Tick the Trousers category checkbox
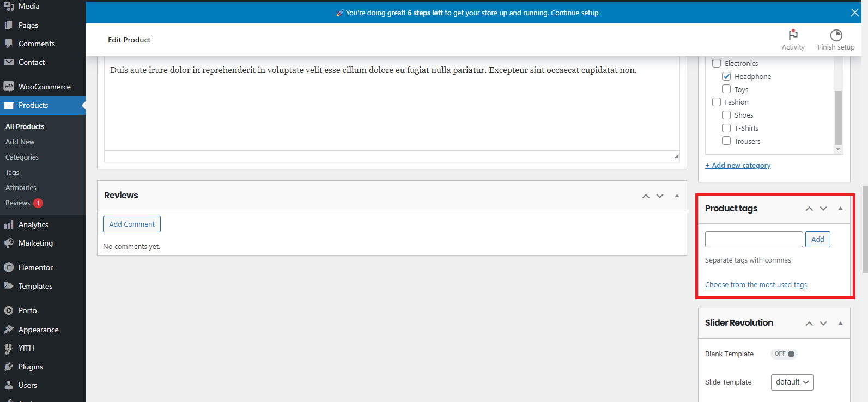This screenshot has width=868, height=402. point(726,141)
